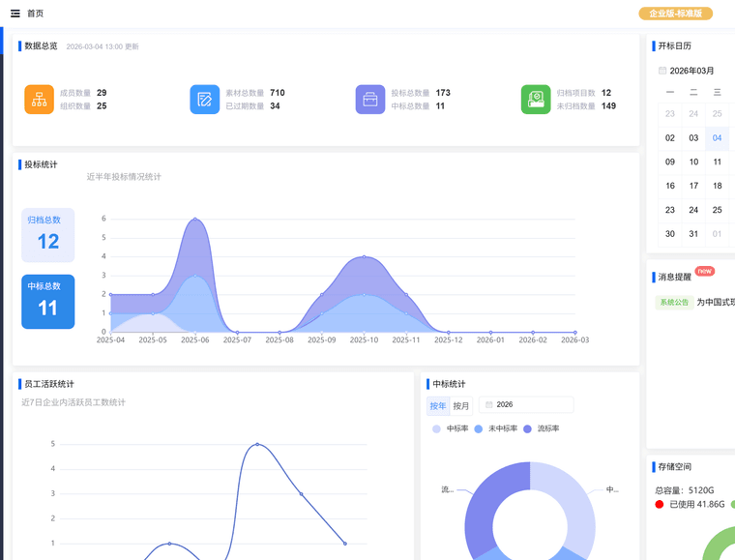Click the red 已使用 storage legend dot
Screen dimensions: 735x560
click(660, 504)
